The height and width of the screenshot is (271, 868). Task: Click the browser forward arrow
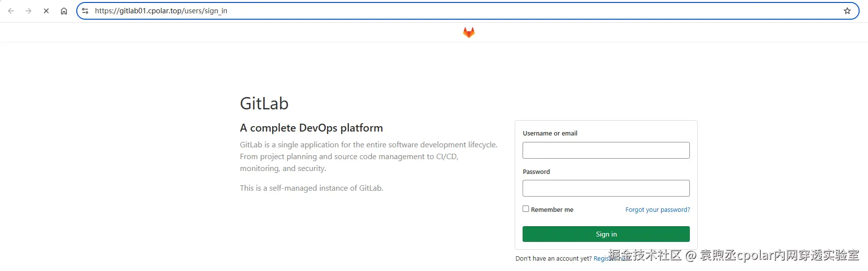pyautogui.click(x=29, y=11)
